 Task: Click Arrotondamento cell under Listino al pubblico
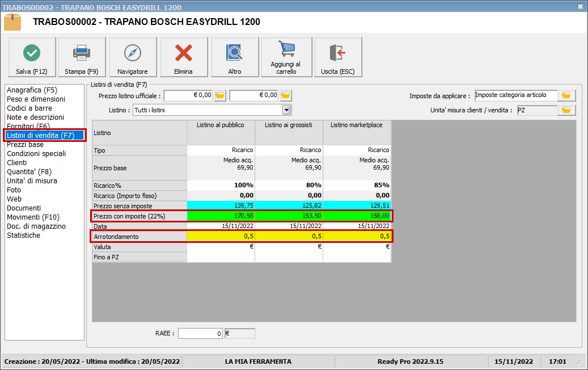coord(221,237)
